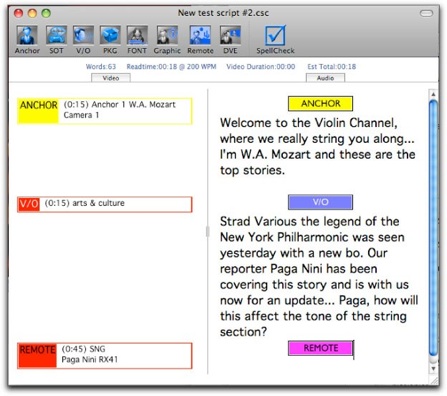Click the green zoom window button
447x396 pixels.
[x=46, y=13]
